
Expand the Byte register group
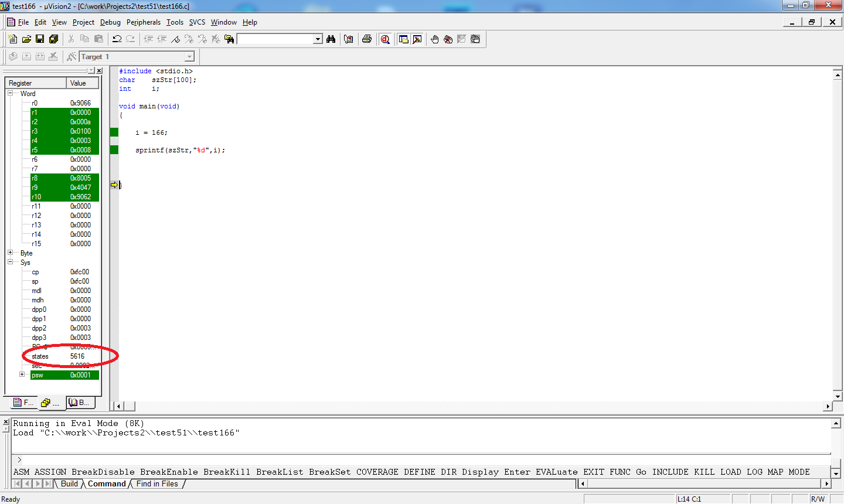point(10,253)
